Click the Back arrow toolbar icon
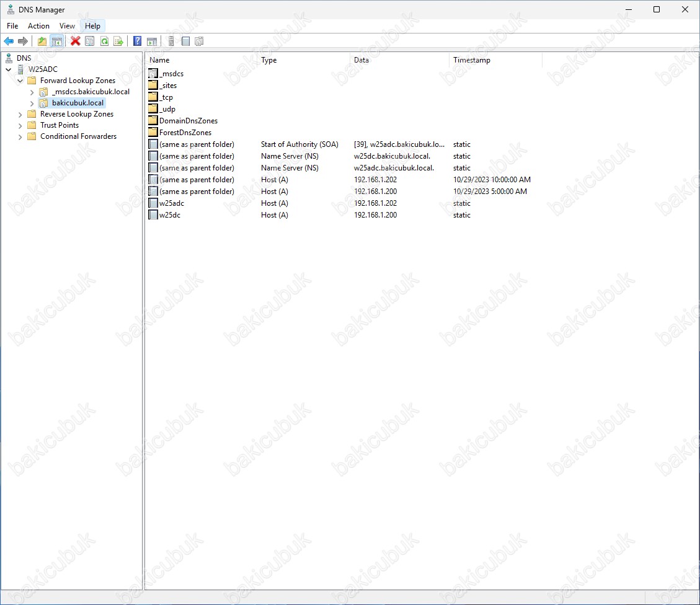This screenshot has width=700, height=605. (x=9, y=42)
